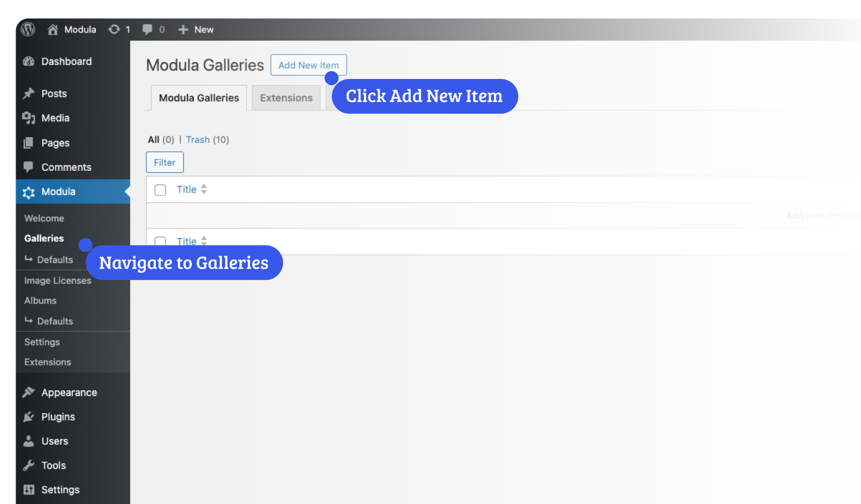
Task: Open Posts via the pushpin icon
Action: [29, 94]
